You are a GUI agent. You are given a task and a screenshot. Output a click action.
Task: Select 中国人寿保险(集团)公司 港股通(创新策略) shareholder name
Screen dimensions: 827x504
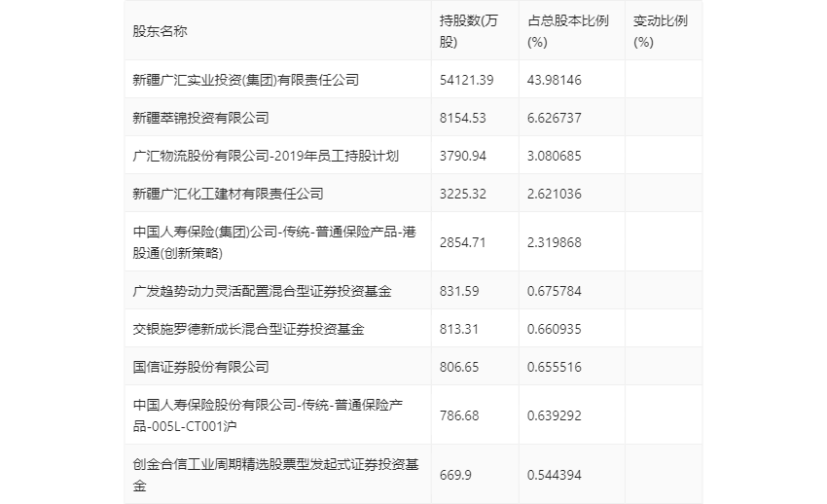click(274, 242)
